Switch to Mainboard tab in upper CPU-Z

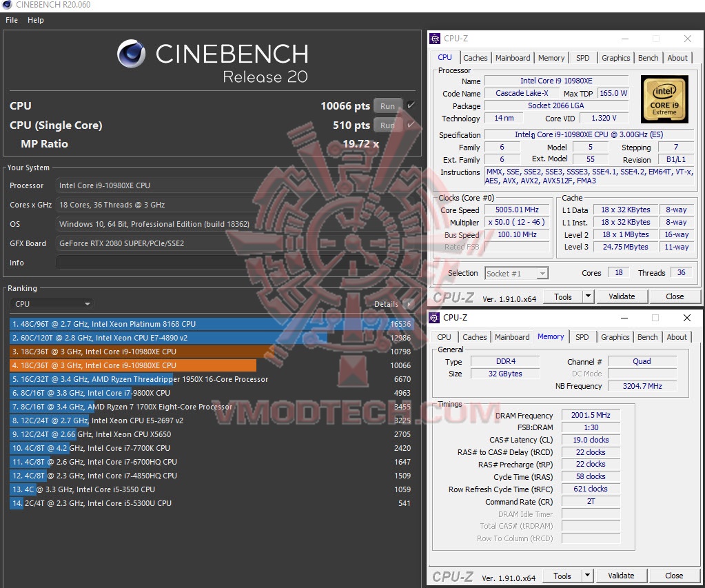pyautogui.click(x=513, y=58)
